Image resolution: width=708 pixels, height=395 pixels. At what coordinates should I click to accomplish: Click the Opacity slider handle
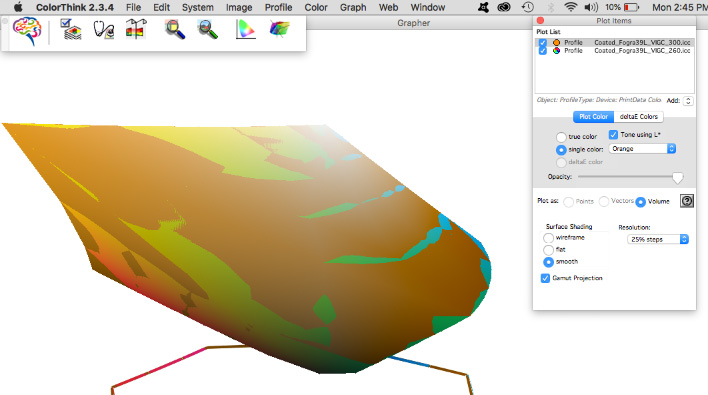coord(677,177)
